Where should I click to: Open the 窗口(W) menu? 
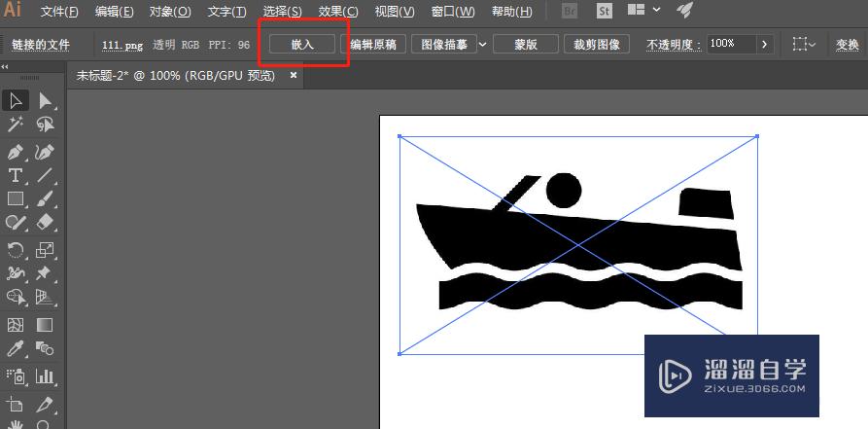[x=453, y=11]
